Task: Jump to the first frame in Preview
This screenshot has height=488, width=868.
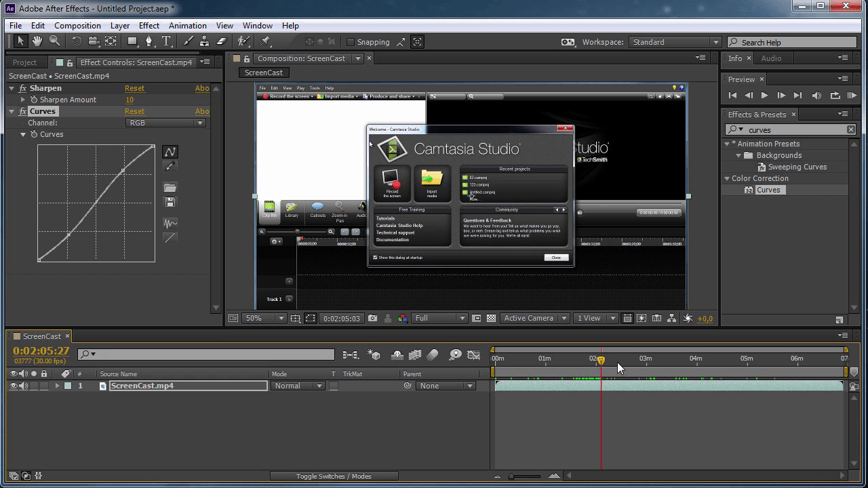Action: (732, 96)
